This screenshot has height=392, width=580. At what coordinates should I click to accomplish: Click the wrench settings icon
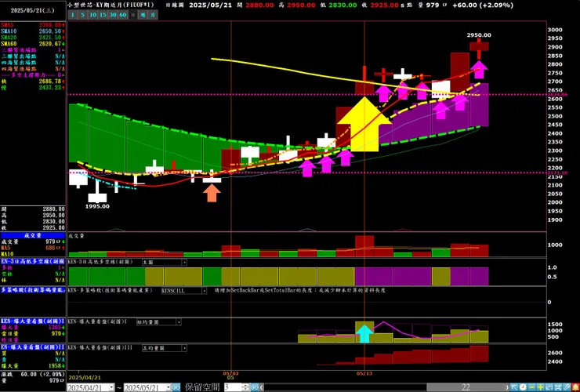[x=567, y=387]
